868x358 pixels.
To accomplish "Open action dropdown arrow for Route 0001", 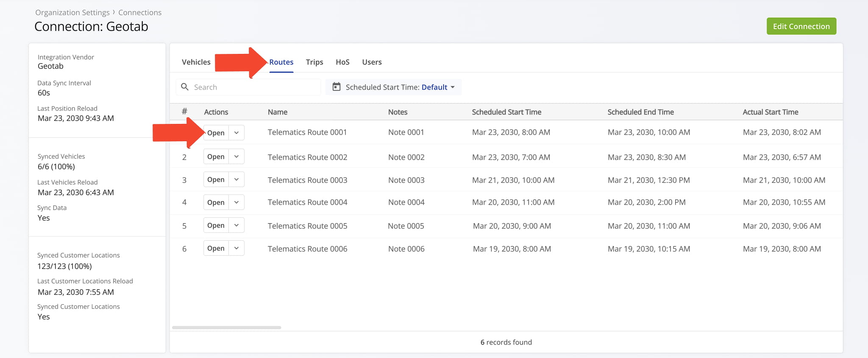I will 236,133.
